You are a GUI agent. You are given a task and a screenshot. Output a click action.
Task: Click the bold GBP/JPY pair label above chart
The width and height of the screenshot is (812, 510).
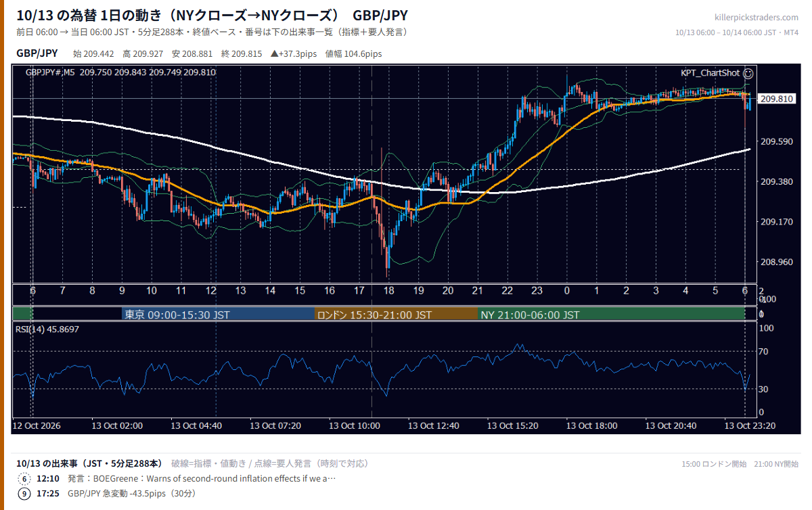[37, 53]
